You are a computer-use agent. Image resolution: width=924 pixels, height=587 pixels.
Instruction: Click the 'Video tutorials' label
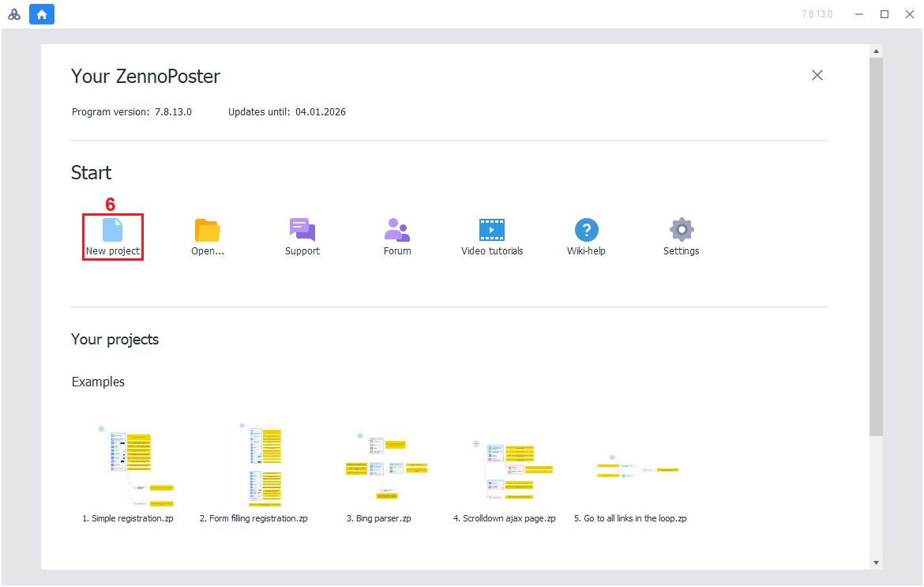492,251
